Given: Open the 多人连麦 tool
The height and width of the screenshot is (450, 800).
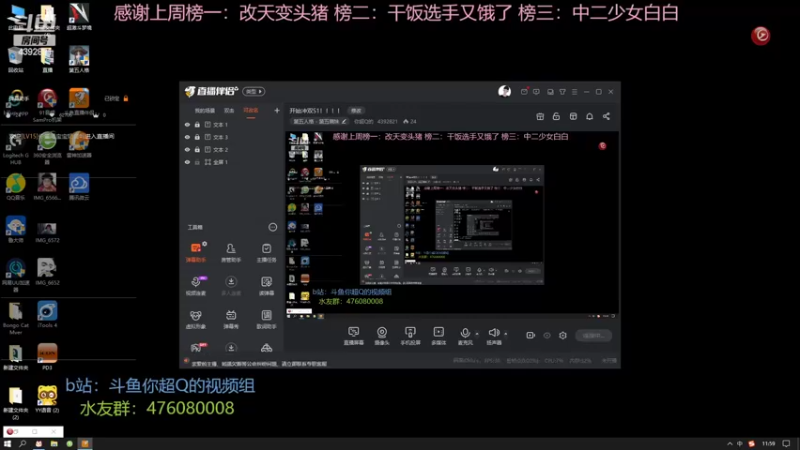Looking at the screenshot, I should click(231, 286).
